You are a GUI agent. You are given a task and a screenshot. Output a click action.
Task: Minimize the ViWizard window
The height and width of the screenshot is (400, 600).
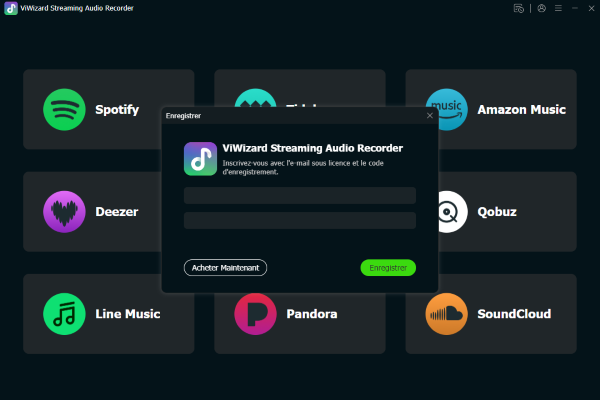[x=575, y=8]
